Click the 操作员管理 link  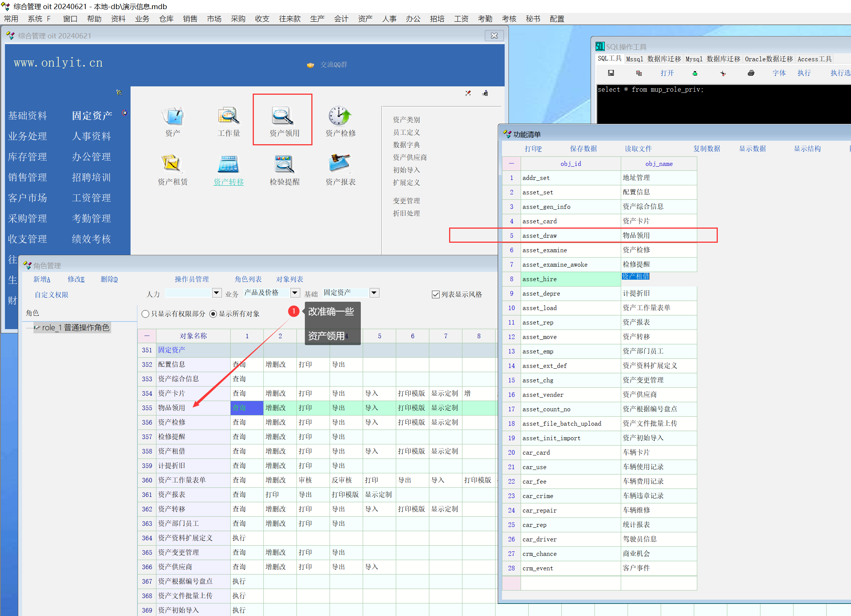[191, 279]
